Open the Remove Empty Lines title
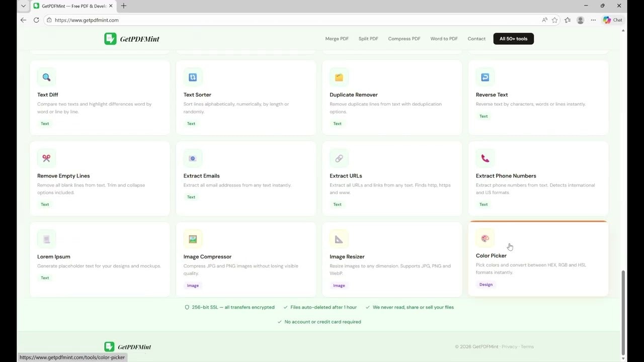The width and height of the screenshot is (644, 362). click(63, 176)
